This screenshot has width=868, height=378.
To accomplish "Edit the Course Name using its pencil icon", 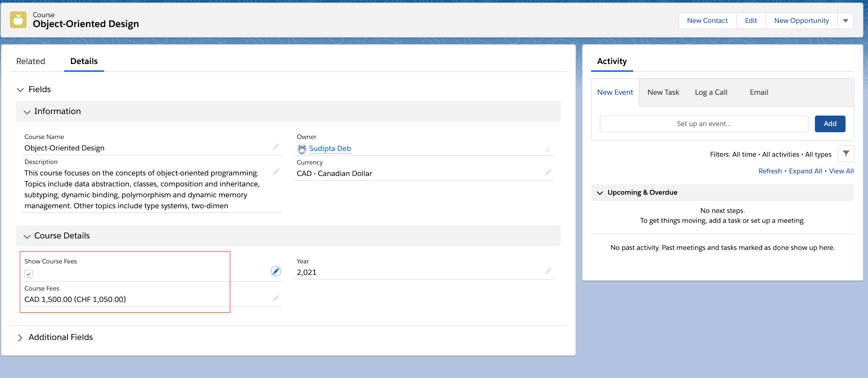I will pos(276,147).
